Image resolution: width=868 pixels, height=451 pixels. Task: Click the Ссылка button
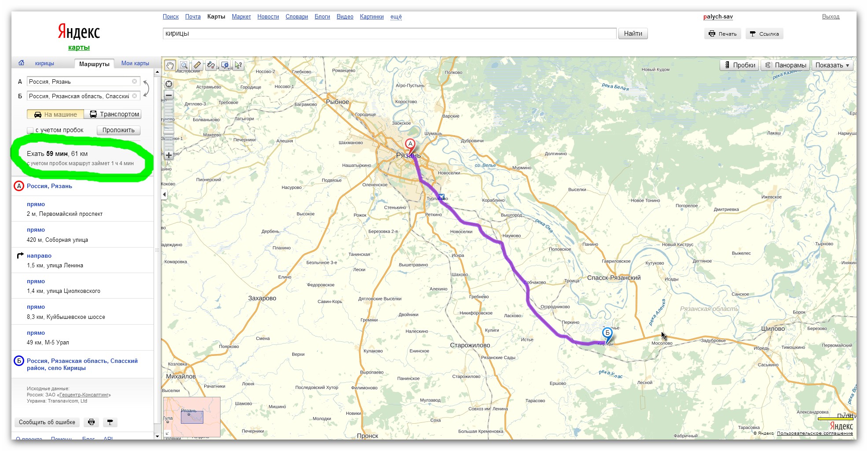tap(765, 34)
